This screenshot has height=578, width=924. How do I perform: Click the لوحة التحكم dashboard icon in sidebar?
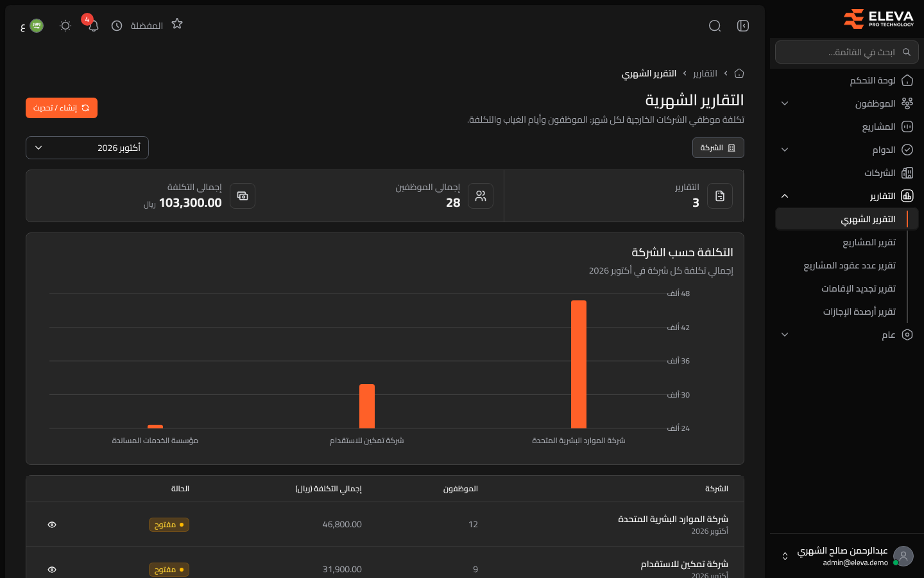907,80
